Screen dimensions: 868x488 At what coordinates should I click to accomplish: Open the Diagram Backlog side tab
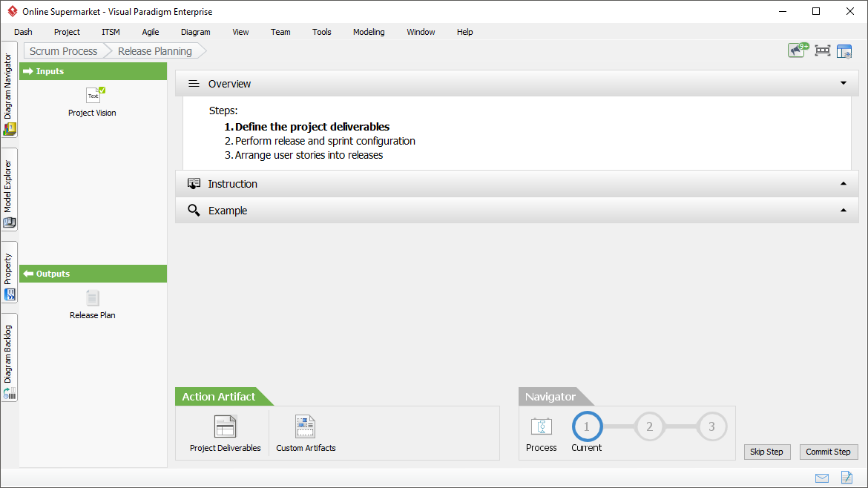click(x=10, y=358)
